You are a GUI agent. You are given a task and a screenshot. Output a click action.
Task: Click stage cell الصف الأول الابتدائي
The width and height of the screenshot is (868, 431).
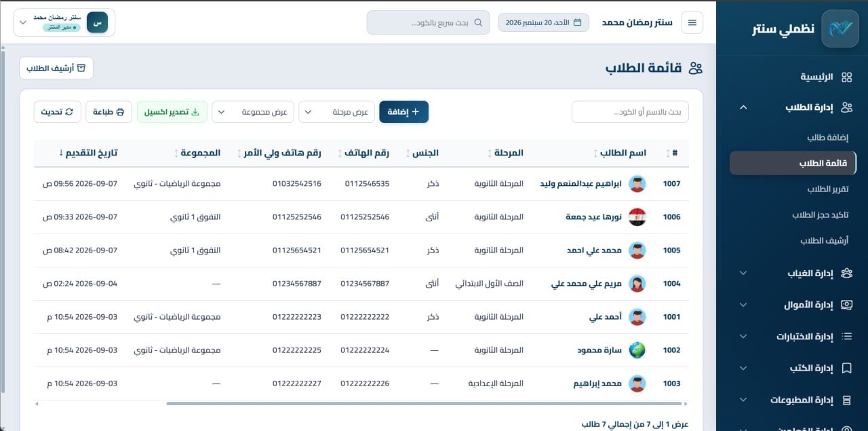tap(490, 284)
